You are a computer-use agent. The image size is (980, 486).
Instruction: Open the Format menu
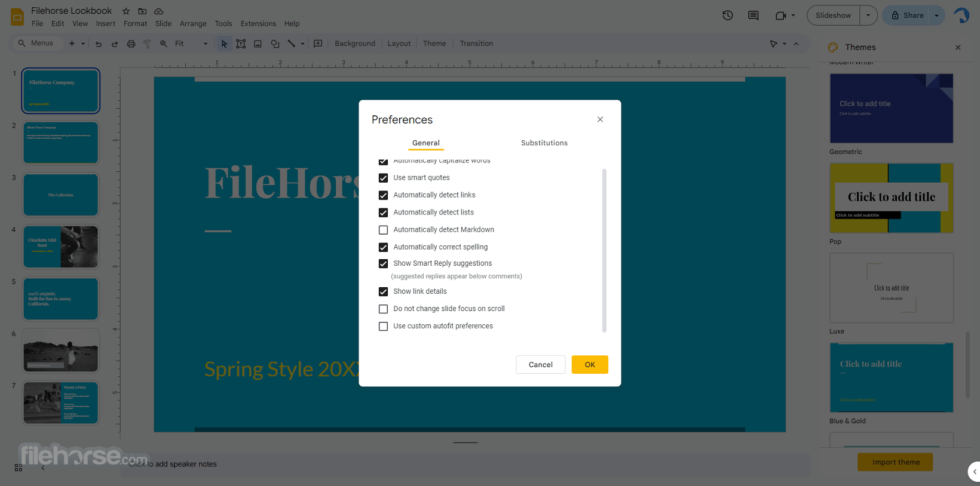[x=135, y=24]
